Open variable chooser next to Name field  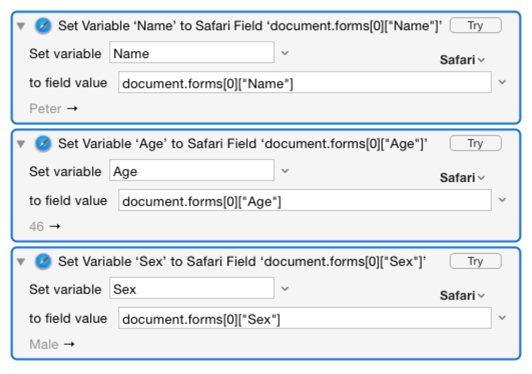pyautogui.click(x=285, y=53)
